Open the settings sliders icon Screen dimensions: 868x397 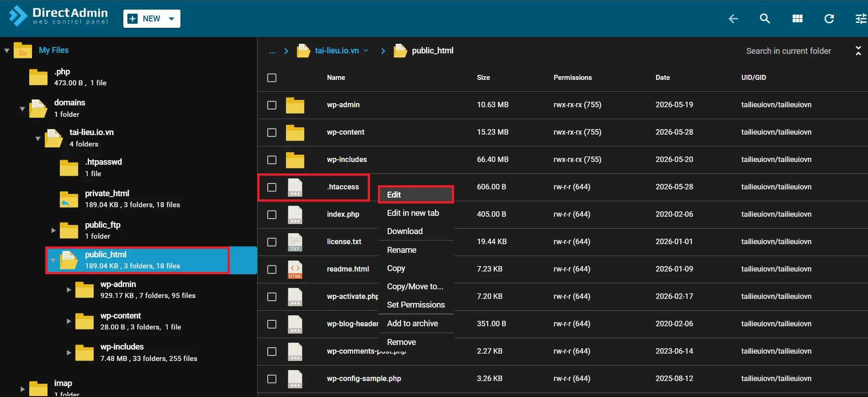click(861, 19)
